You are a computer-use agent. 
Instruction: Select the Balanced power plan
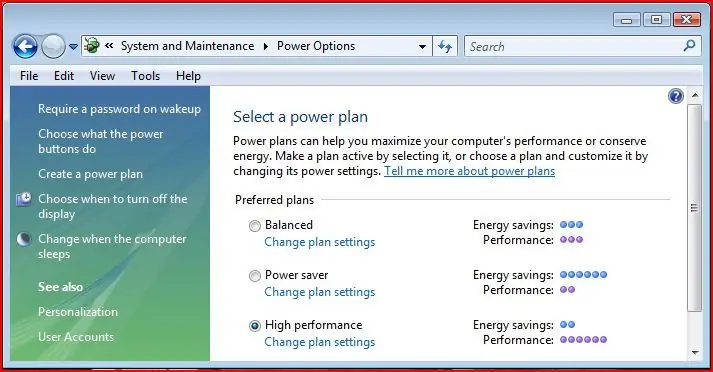point(255,226)
